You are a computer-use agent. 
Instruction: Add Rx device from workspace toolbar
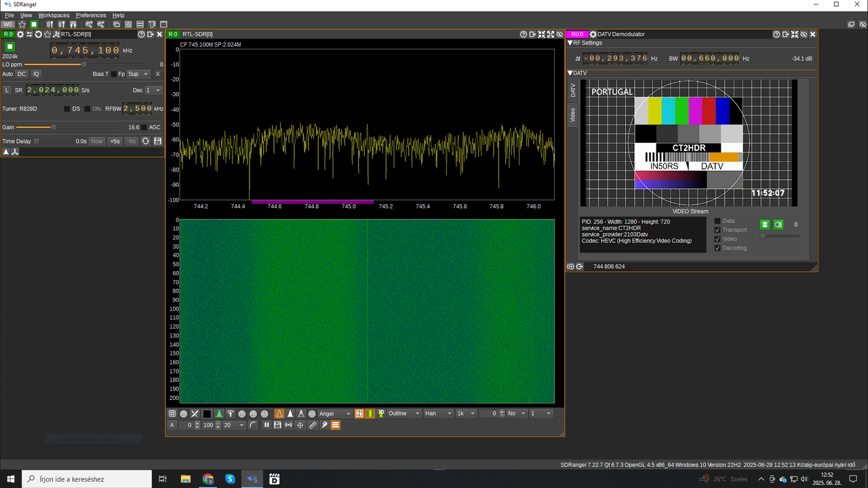(50, 24)
